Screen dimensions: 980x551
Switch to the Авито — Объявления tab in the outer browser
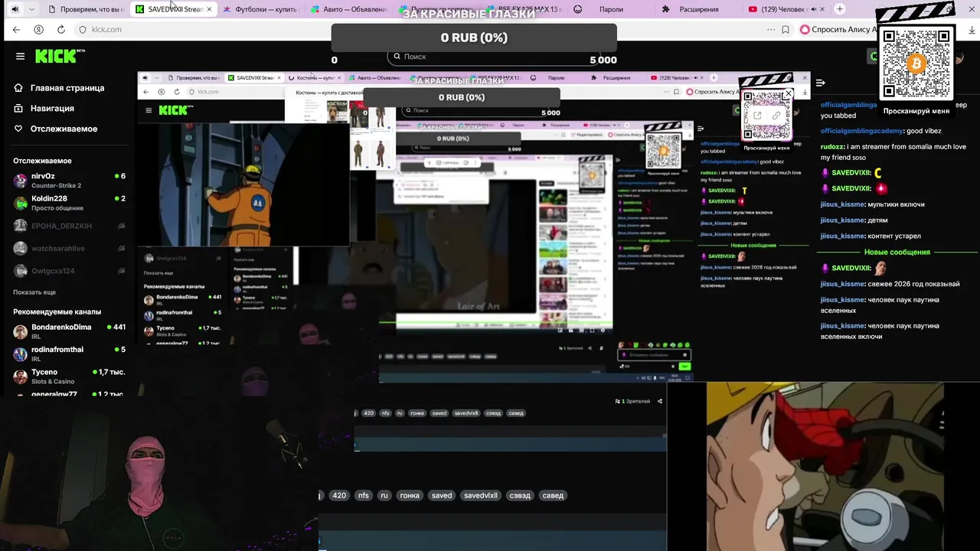click(350, 9)
